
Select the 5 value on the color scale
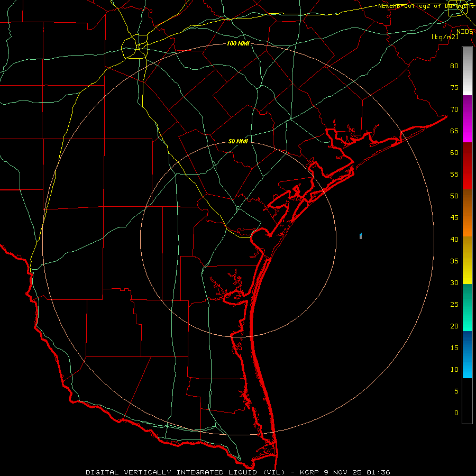(456, 391)
